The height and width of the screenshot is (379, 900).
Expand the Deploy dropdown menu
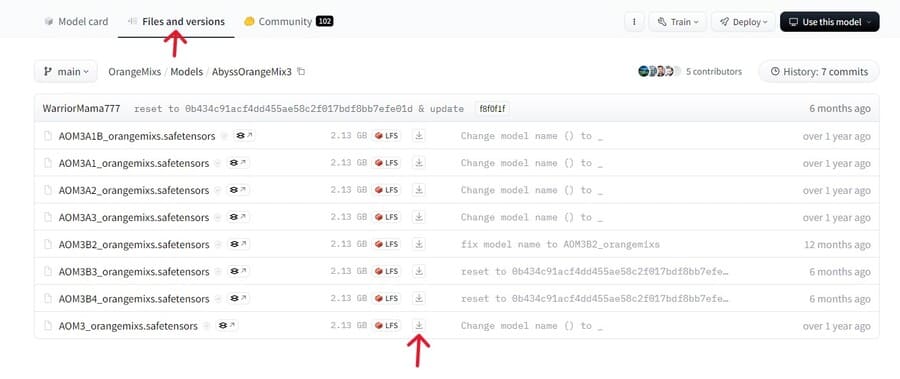(x=743, y=22)
